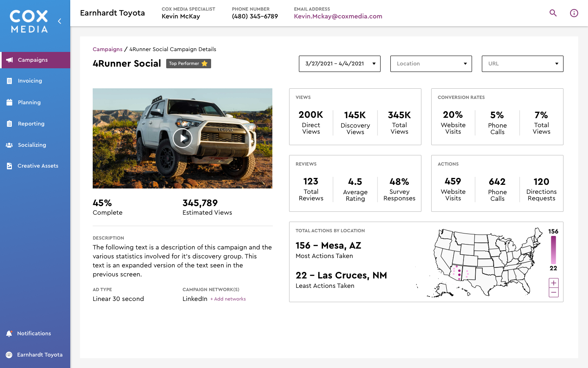Screen dimensions: 588x368
Task: Click the + Add networks link
Action: [x=228, y=299]
